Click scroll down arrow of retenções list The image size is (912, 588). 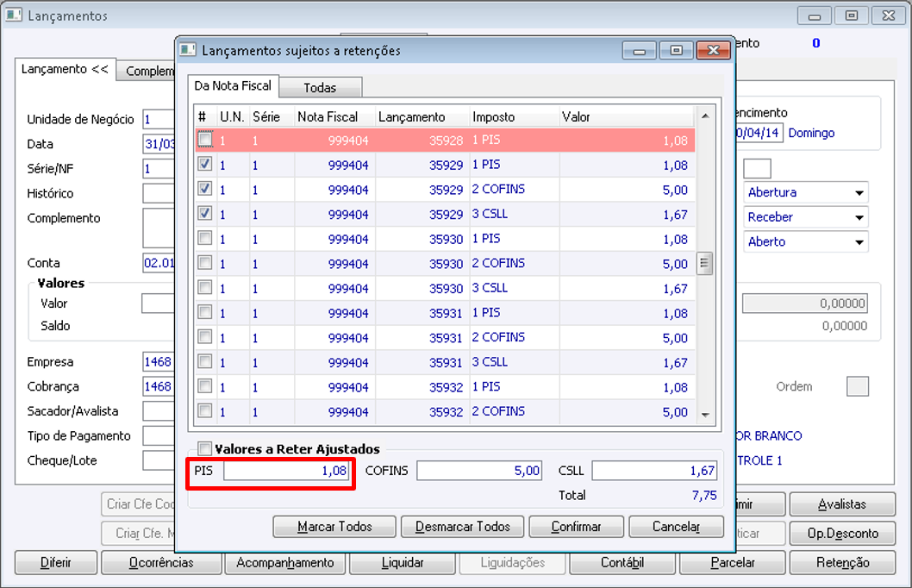[x=705, y=415]
